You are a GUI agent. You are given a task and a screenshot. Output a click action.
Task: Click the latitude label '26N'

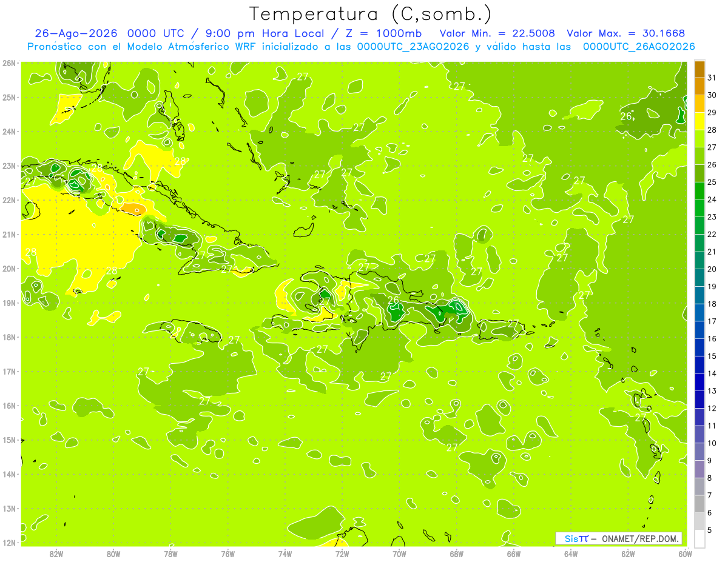coord(9,63)
